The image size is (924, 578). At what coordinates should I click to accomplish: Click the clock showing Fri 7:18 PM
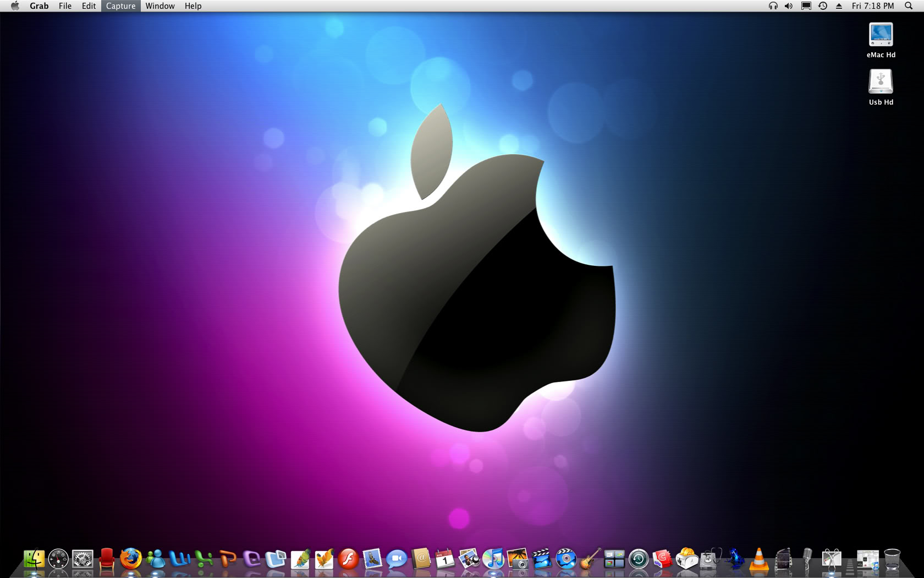tap(873, 6)
